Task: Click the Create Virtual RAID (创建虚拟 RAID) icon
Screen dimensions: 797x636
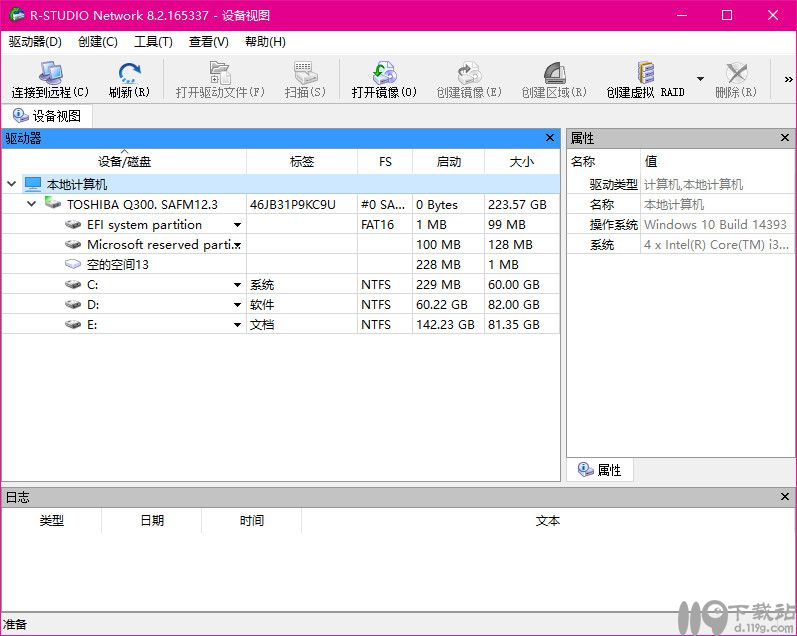Action: [x=646, y=73]
